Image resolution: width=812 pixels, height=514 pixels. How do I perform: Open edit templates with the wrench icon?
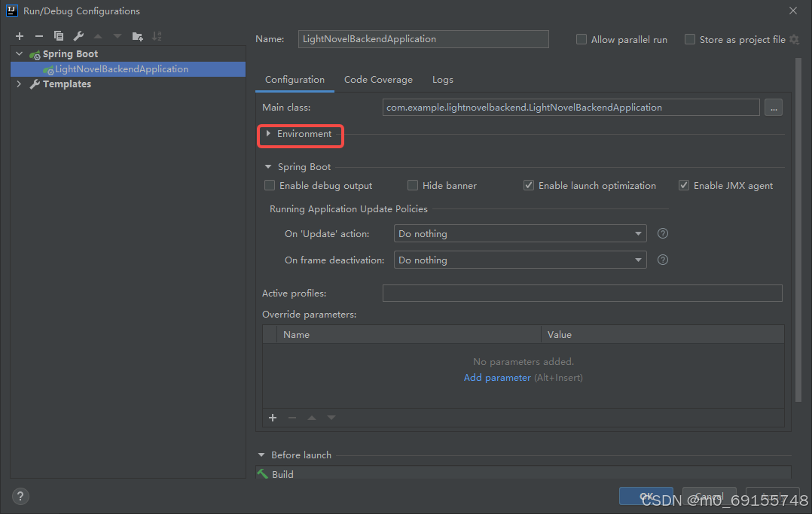pyautogui.click(x=78, y=35)
